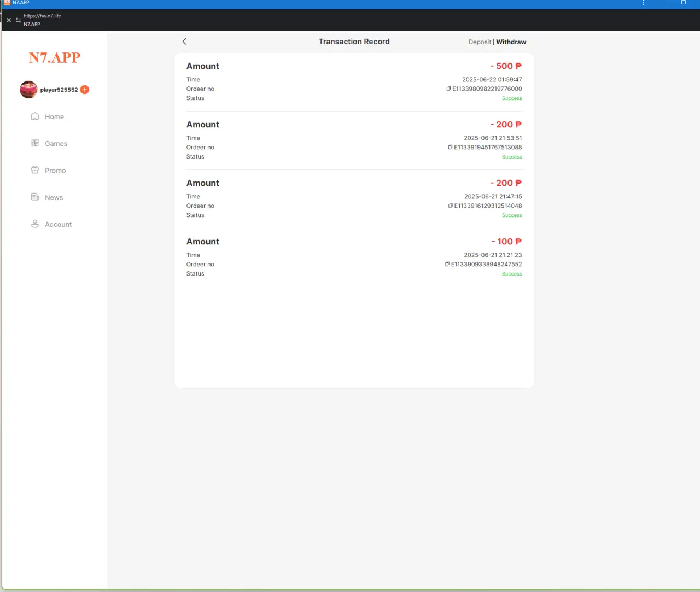Click the time 2025-06-21 21:47:15
This screenshot has width=700, height=592.
pos(493,197)
